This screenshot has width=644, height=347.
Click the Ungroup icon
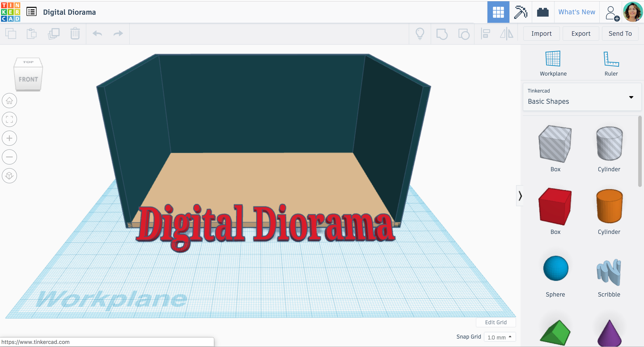[464, 33]
